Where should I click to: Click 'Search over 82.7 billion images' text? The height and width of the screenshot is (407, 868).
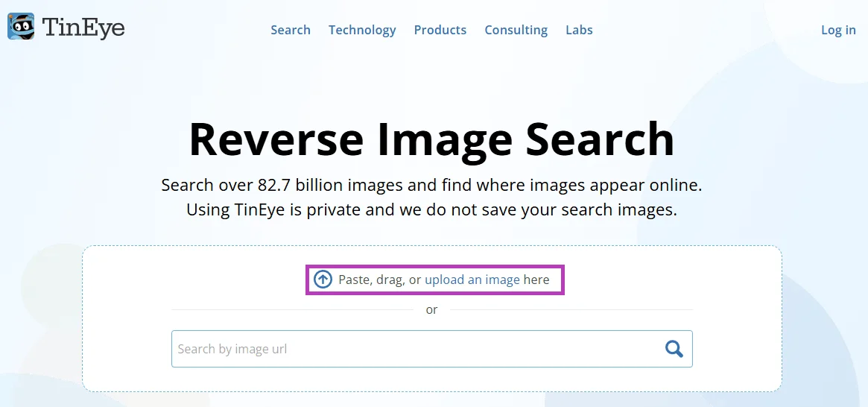coord(282,185)
